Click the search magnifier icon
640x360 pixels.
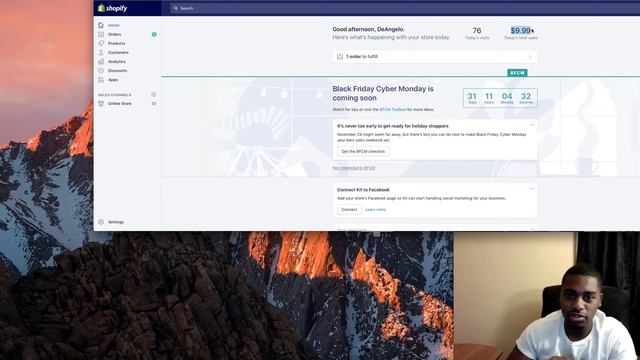[176, 8]
